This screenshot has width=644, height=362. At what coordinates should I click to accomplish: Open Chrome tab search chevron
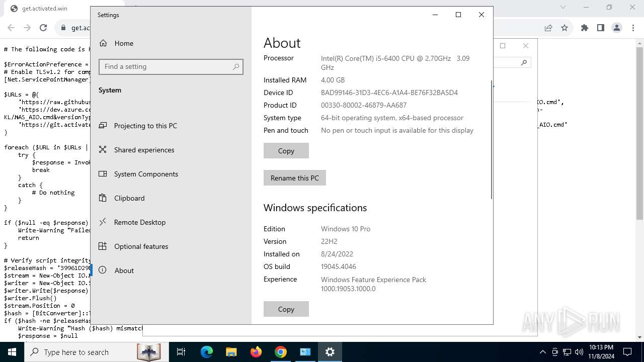point(563,7)
